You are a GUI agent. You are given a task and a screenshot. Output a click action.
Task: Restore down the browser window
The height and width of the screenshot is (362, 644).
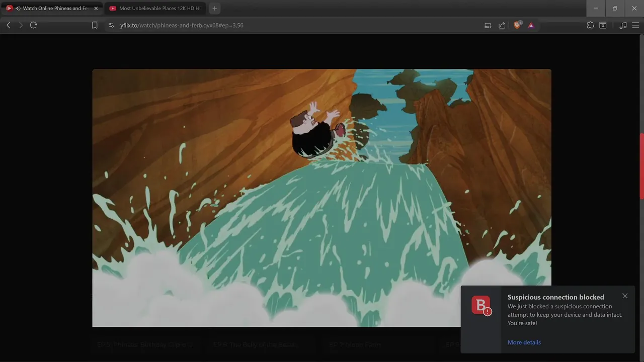[x=615, y=9]
